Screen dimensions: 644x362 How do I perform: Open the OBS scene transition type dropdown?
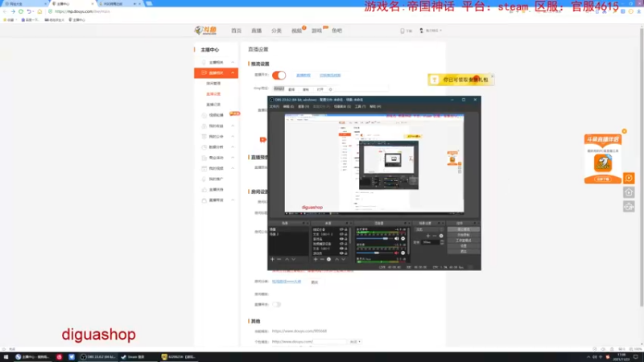(x=429, y=230)
